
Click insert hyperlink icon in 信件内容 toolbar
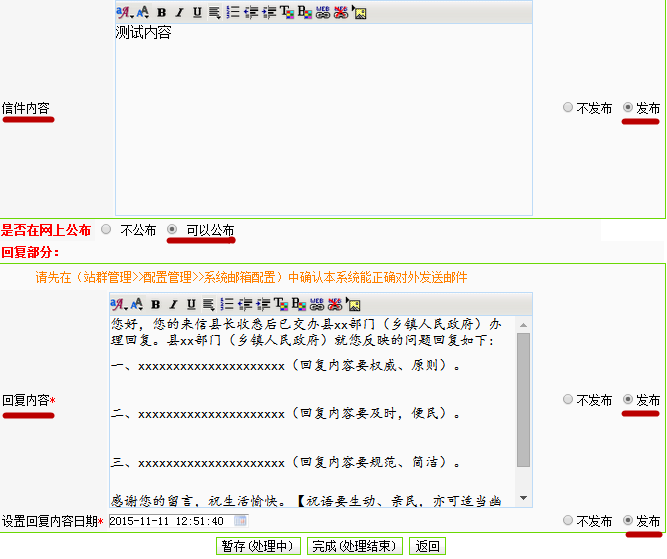pyautogui.click(x=322, y=13)
